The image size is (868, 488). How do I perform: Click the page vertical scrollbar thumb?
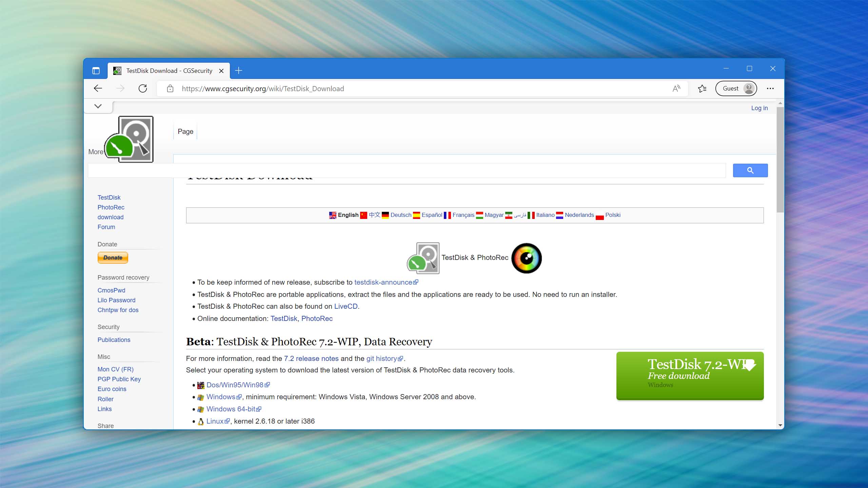click(780, 160)
